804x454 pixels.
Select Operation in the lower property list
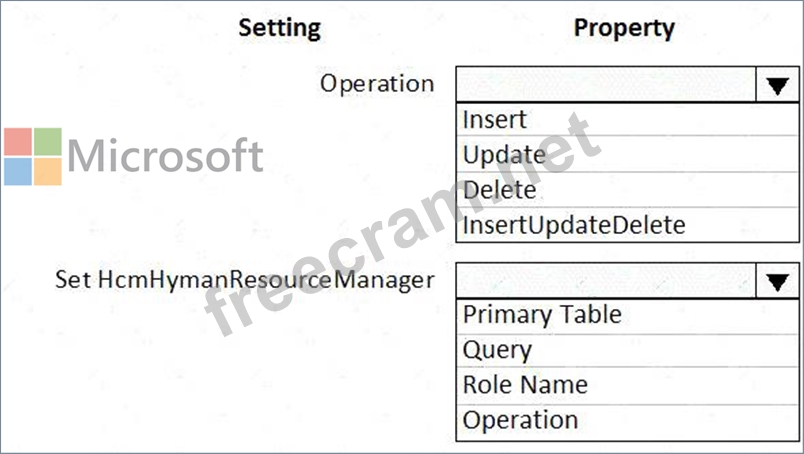(520, 420)
